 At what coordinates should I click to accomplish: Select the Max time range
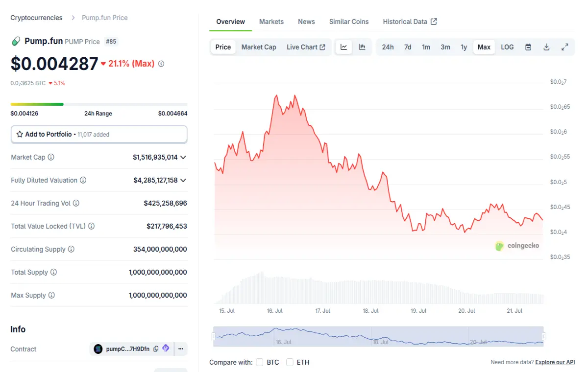484,47
